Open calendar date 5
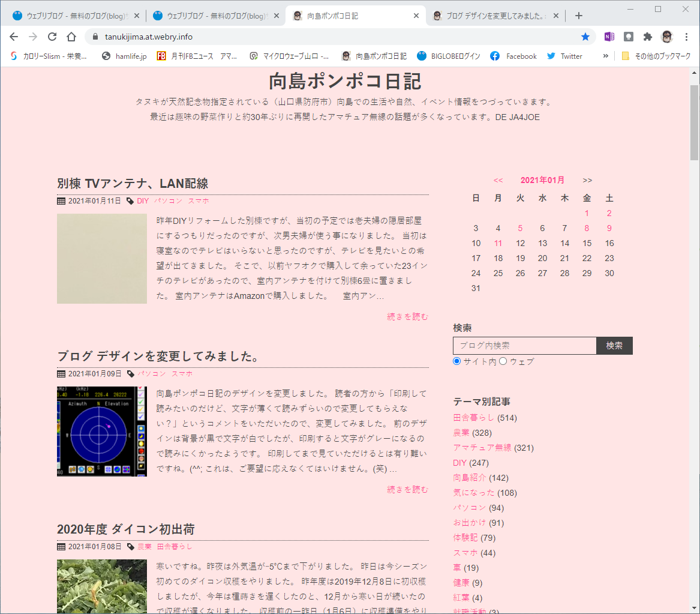This screenshot has width=700, height=614. coord(520,228)
